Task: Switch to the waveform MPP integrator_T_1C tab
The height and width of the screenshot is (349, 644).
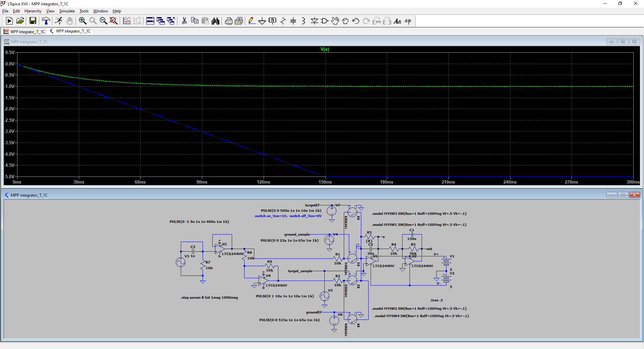Action: [x=24, y=32]
